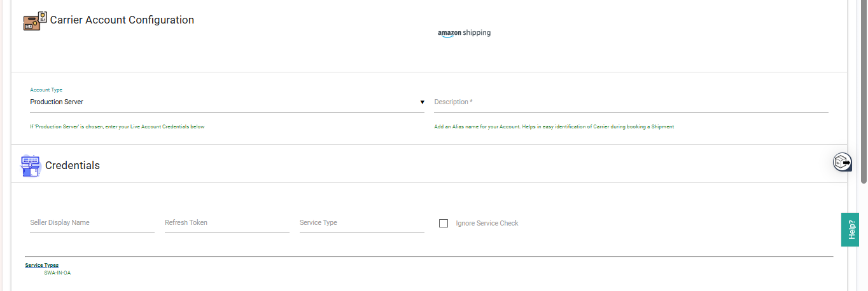Open the Account Type dropdown field
Viewport: 868px width, 291px height.
pyautogui.click(x=223, y=102)
